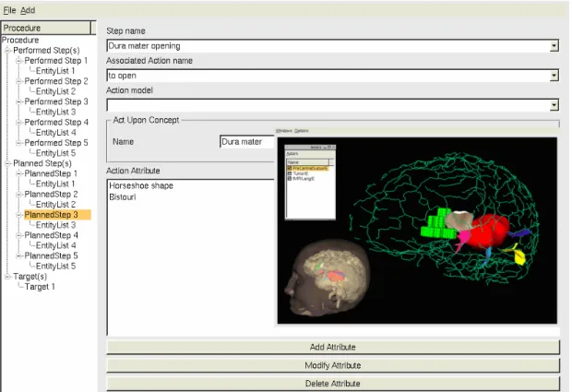
Task: Select PlannedStep 2 in tree
Action: click(x=51, y=194)
